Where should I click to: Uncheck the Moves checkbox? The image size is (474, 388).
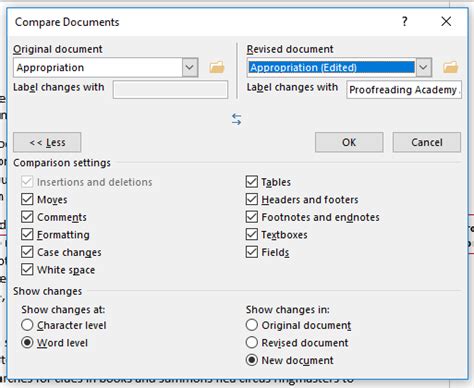[27, 199]
